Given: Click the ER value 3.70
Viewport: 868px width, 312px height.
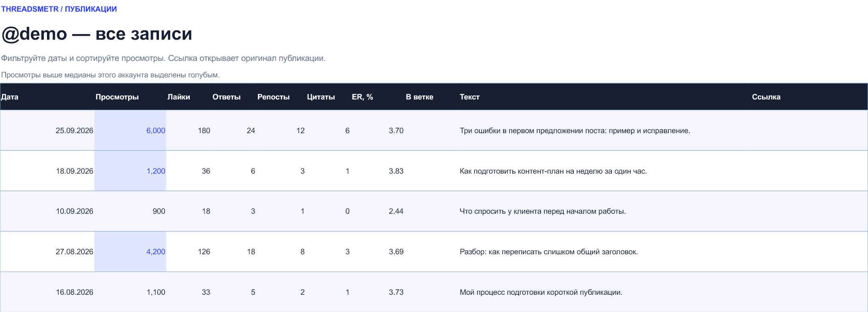Looking at the screenshot, I should click(x=396, y=130).
